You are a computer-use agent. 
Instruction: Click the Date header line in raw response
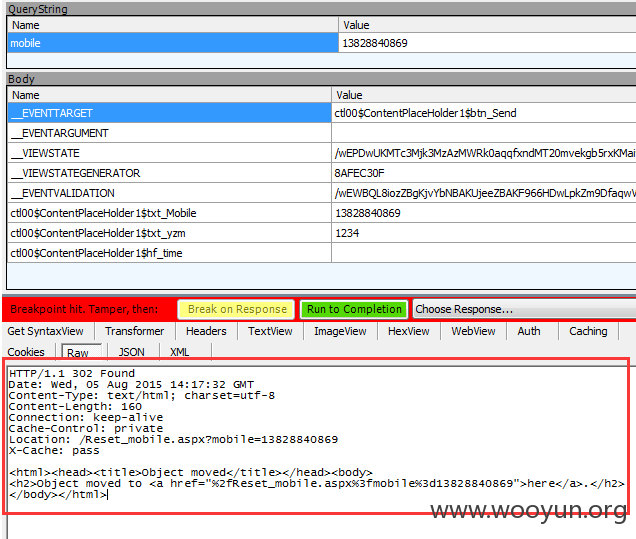click(x=131, y=384)
